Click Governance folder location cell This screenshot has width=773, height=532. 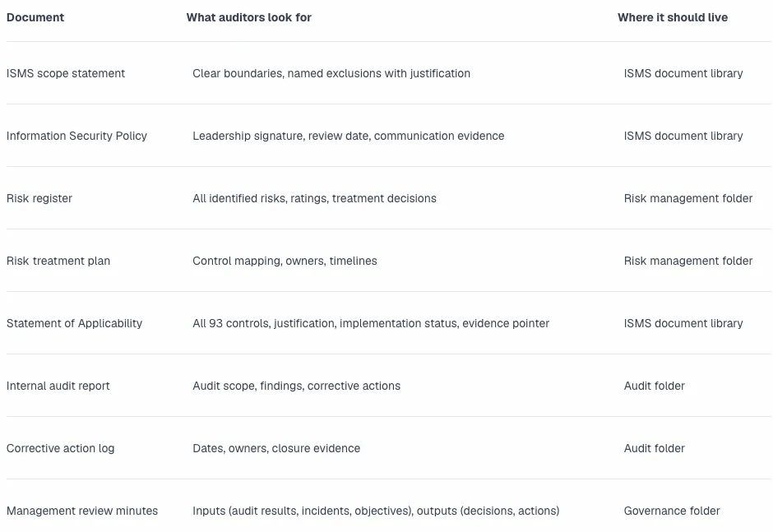(x=672, y=511)
